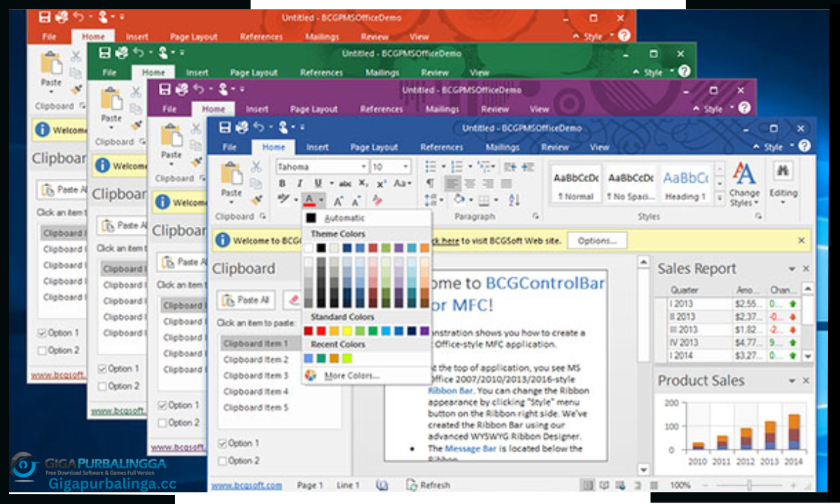Center text in blue window ribbon

pos(470,183)
